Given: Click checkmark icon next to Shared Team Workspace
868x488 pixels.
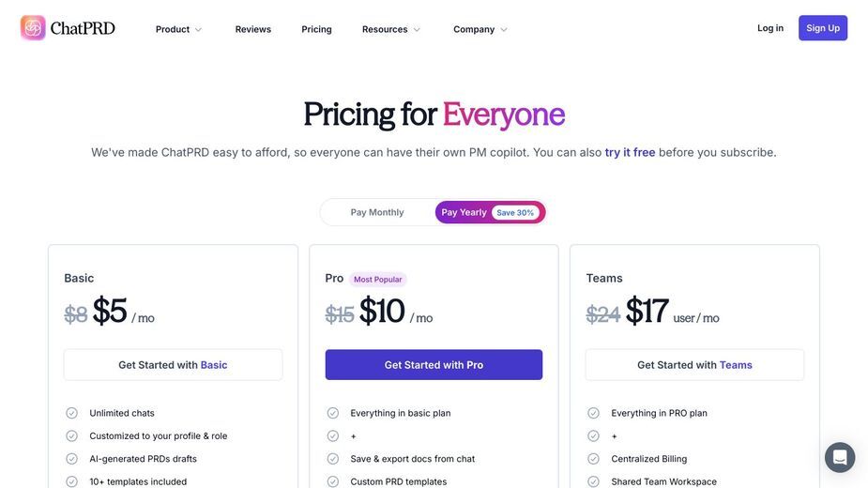Looking at the screenshot, I should [x=593, y=481].
